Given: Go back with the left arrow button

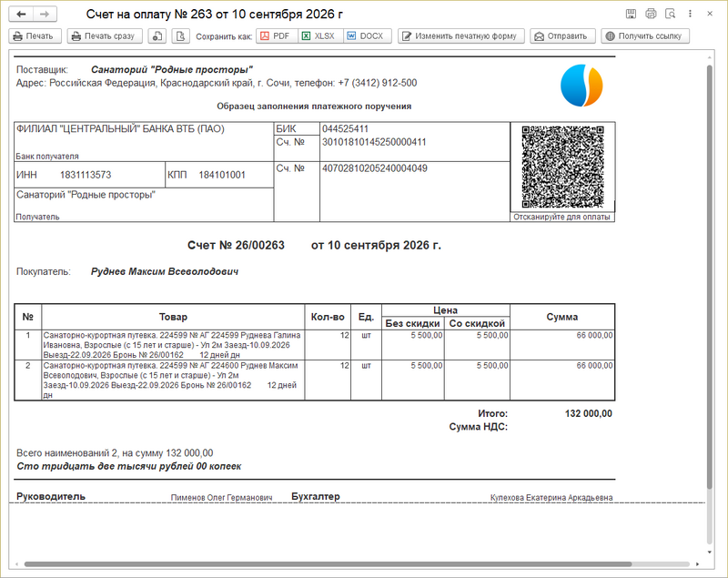Looking at the screenshot, I should point(21,15).
